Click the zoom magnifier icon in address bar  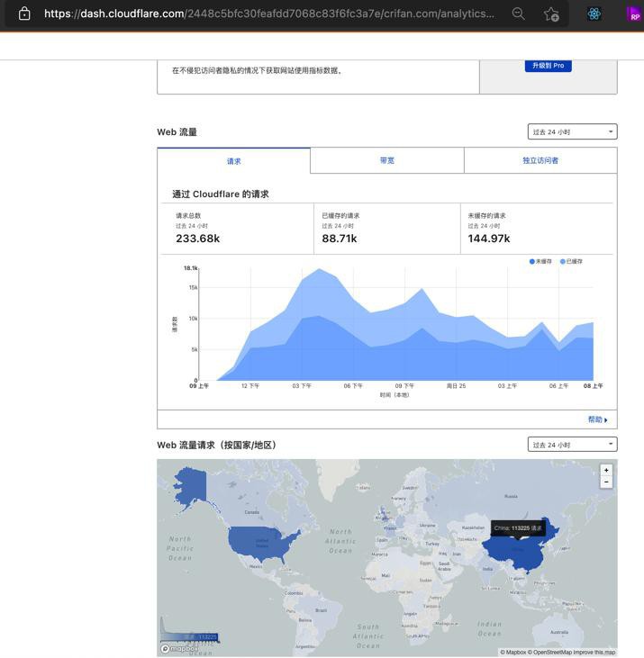pyautogui.click(x=519, y=14)
